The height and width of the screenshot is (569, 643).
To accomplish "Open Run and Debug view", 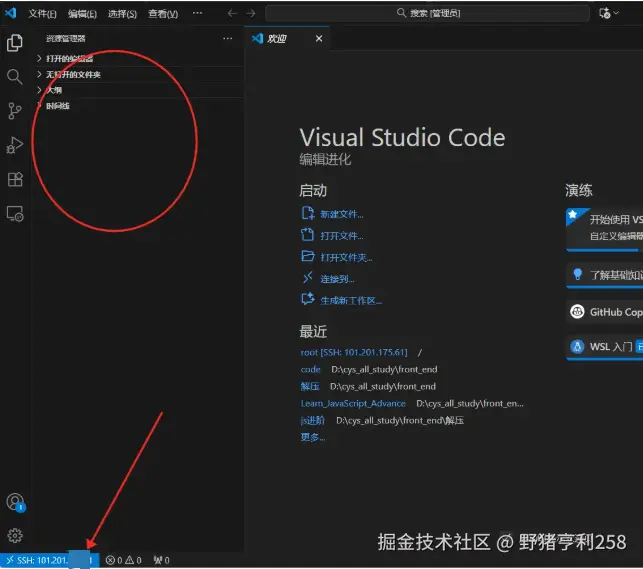I will 15,145.
